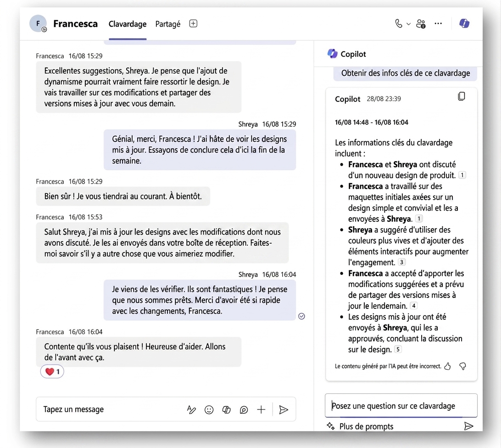Open add people to chat icon
This screenshot has height=448, width=501.
421,24
